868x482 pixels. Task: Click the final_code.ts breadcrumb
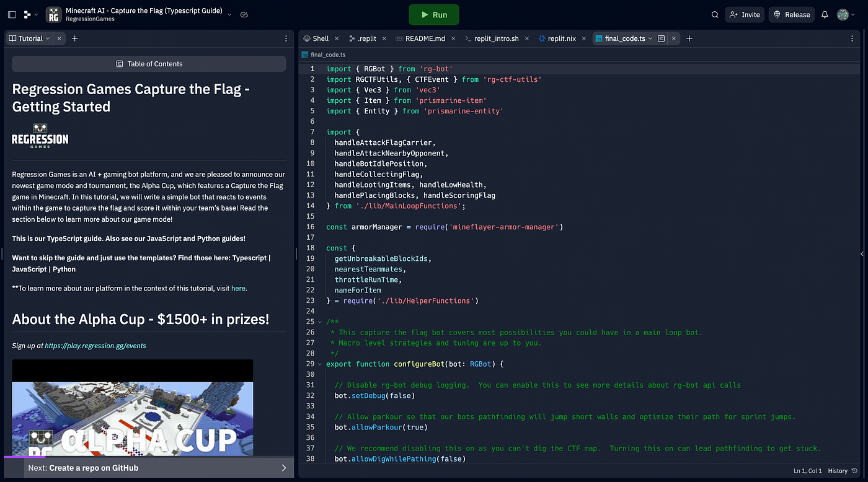coord(324,55)
